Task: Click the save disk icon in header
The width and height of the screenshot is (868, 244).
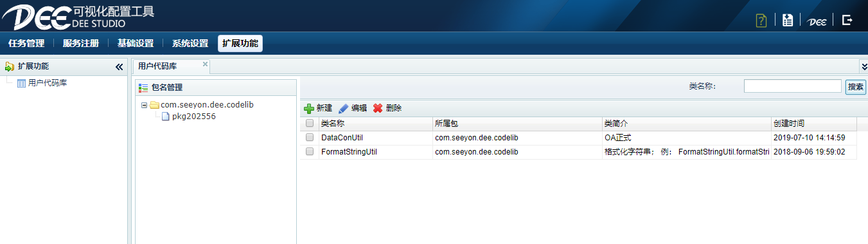Action: coord(788,20)
